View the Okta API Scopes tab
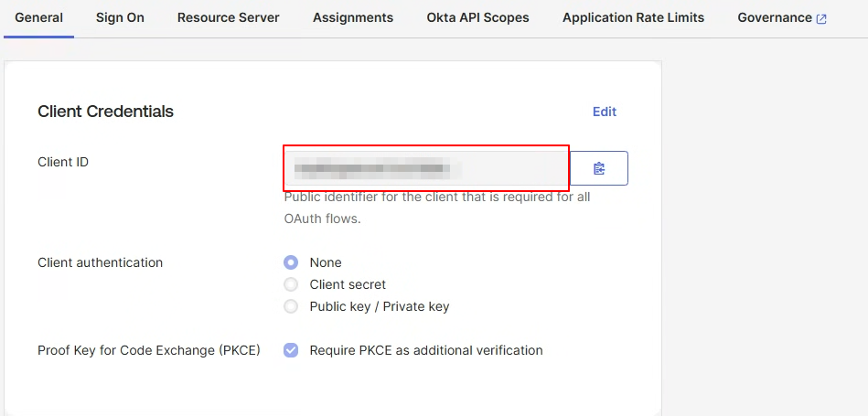This screenshot has height=416, width=868. (477, 17)
